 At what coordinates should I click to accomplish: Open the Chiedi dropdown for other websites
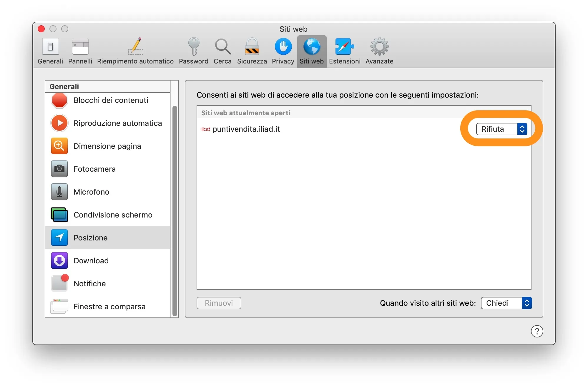[506, 303]
